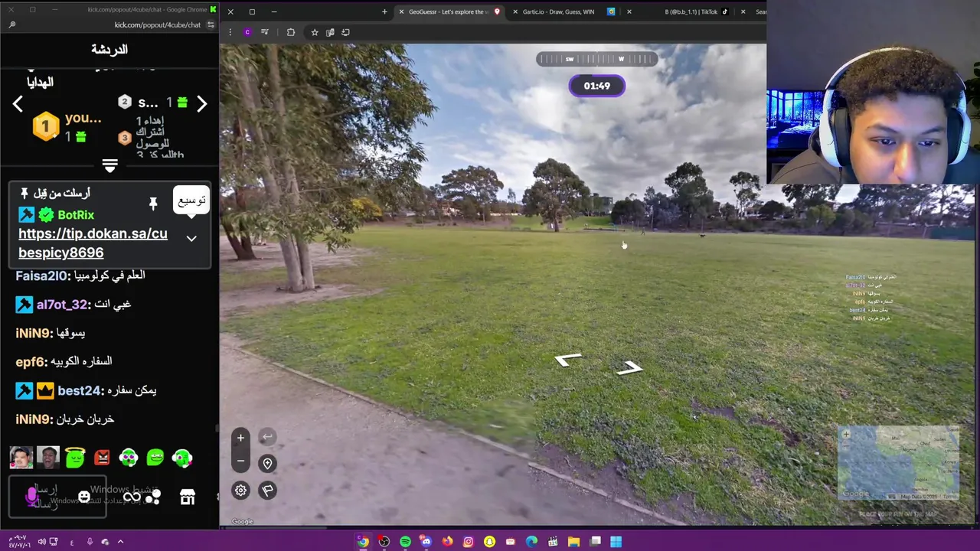The width and height of the screenshot is (980, 551).
Task: Bookmark this page with the star
Action: point(314,32)
